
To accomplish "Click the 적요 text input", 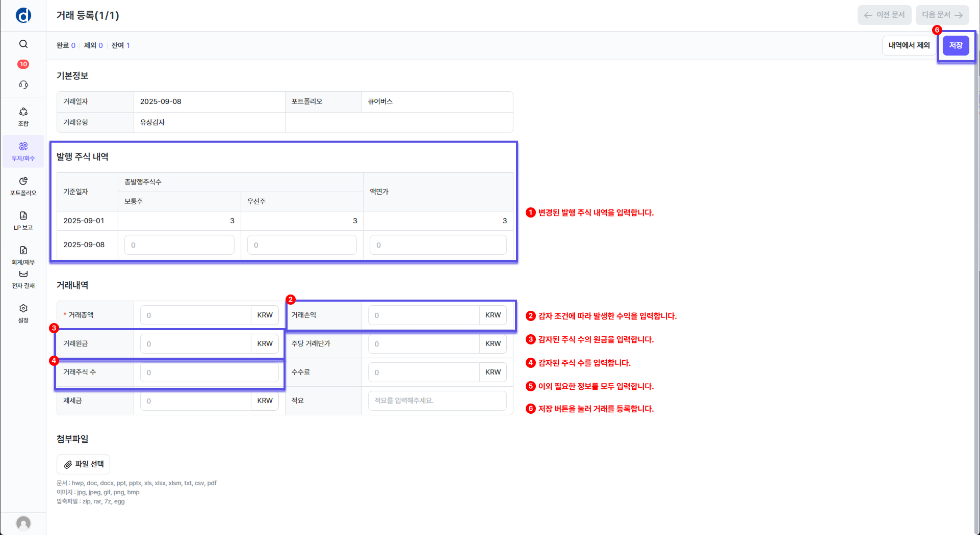I will [437, 401].
